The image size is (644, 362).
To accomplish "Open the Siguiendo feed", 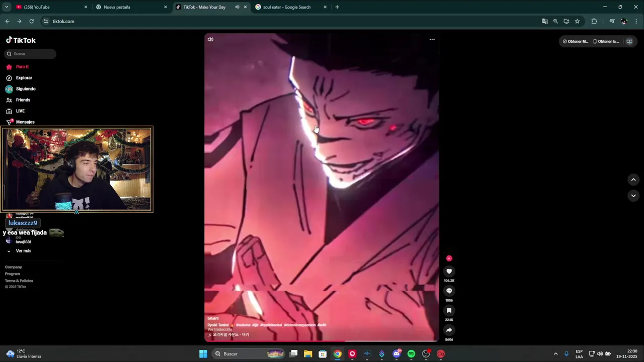I will 21,89.
